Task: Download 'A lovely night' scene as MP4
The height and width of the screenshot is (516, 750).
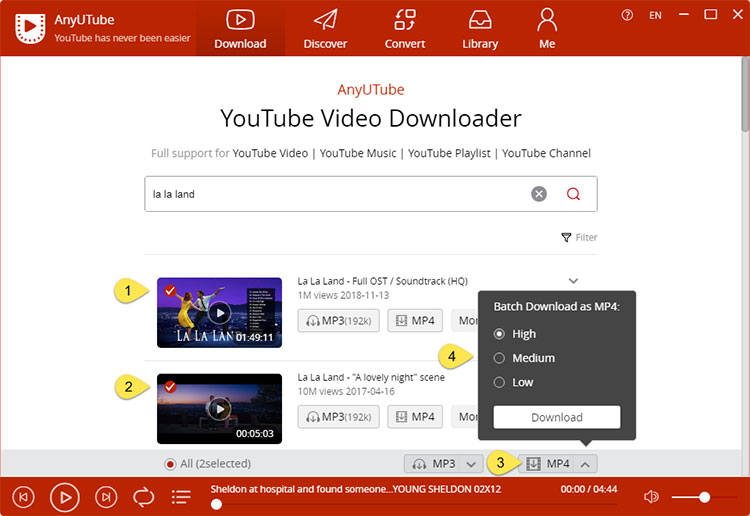Action: tap(415, 417)
